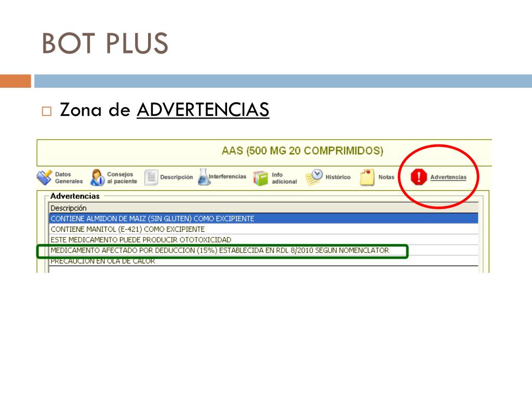The width and height of the screenshot is (532, 399).
Task: Select row MEDICAMENTO AFECTADO POR DEDUCCION (15%)
Action: [263, 250]
